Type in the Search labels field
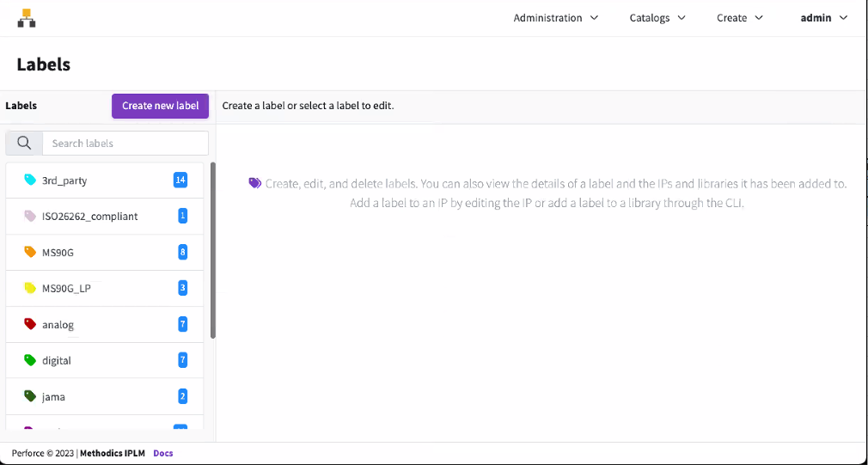This screenshot has height=465, width=868. pyautogui.click(x=125, y=144)
